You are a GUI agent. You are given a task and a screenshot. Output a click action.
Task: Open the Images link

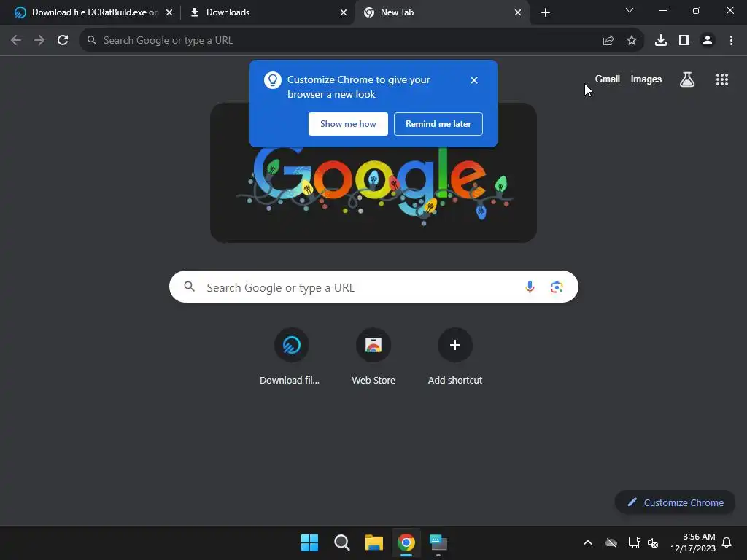pos(646,79)
